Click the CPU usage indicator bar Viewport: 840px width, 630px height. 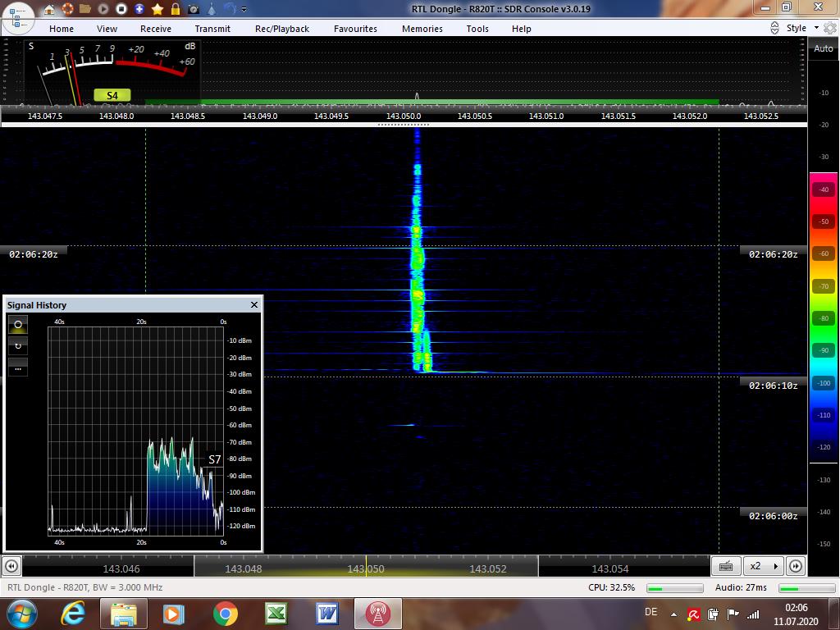pos(674,587)
